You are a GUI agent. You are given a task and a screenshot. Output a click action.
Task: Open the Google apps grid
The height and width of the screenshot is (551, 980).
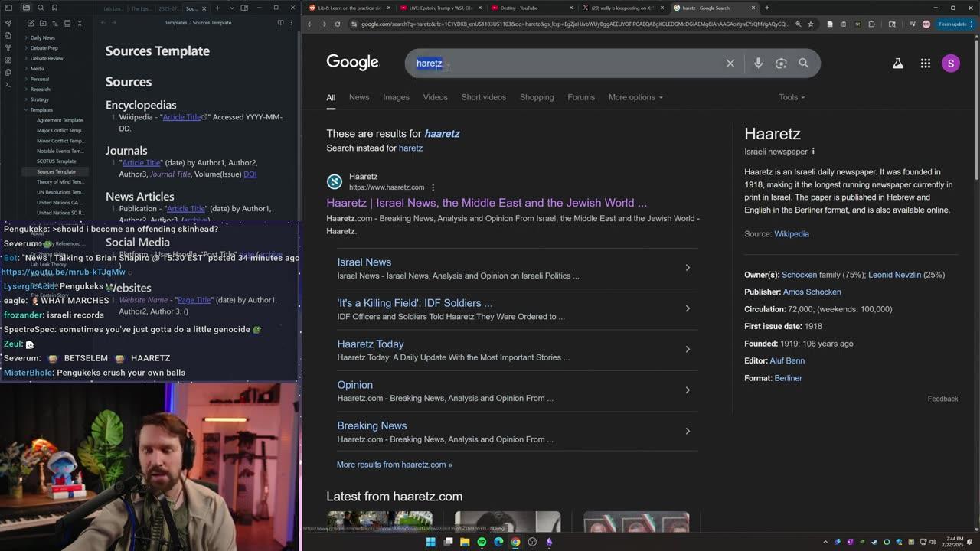click(925, 64)
